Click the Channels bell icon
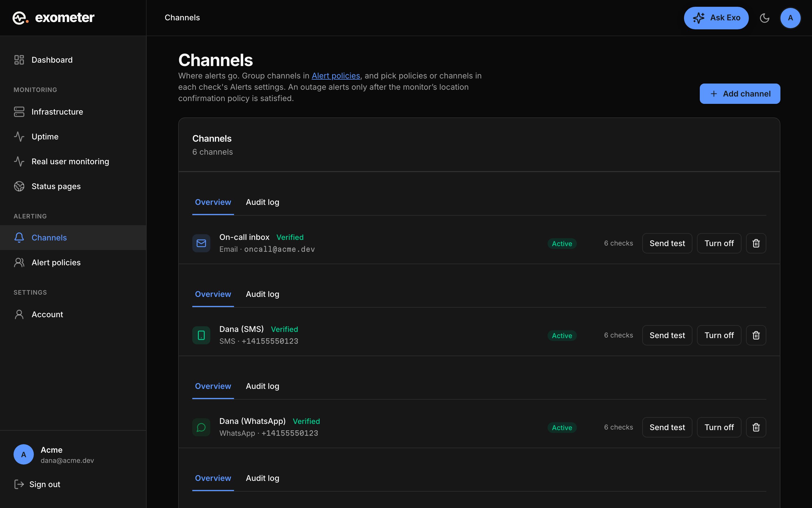The height and width of the screenshot is (508, 812). pyautogui.click(x=19, y=238)
